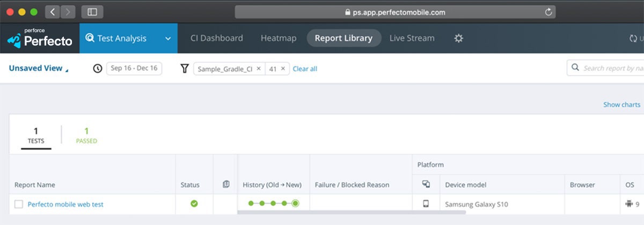
Task: Reload the page from the address bar
Action: [x=548, y=12]
